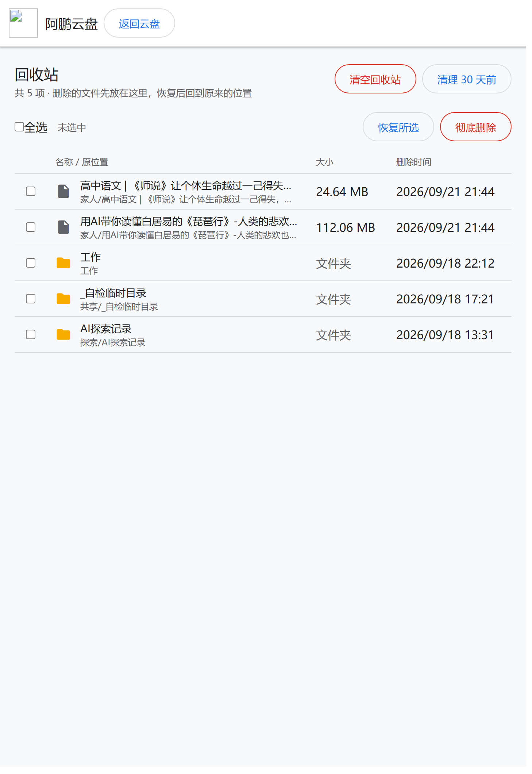Click the 2026/09/18 22:12 deletion time
This screenshot has height=774, width=532.
445,263
